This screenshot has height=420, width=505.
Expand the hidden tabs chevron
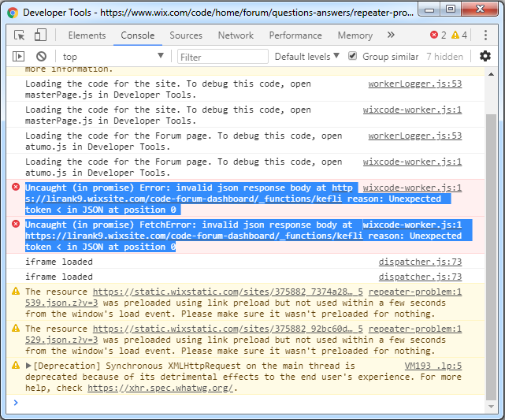[391, 35]
